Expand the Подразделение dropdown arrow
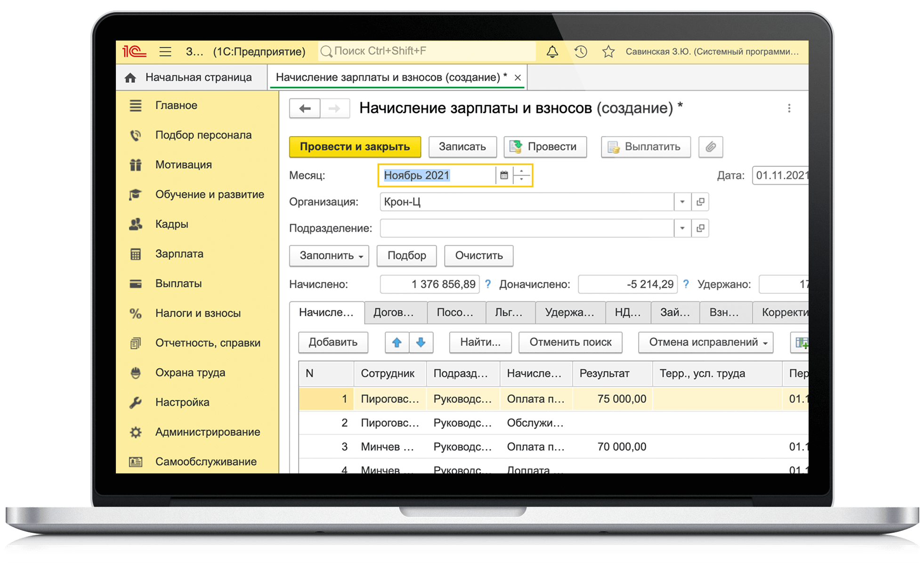The width and height of the screenshot is (924, 570). (682, 228)
